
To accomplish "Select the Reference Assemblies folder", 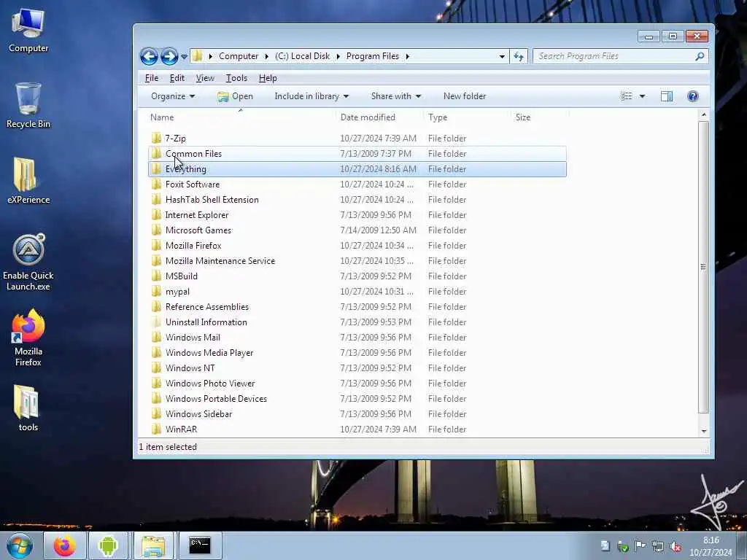I will click(357, 307).
